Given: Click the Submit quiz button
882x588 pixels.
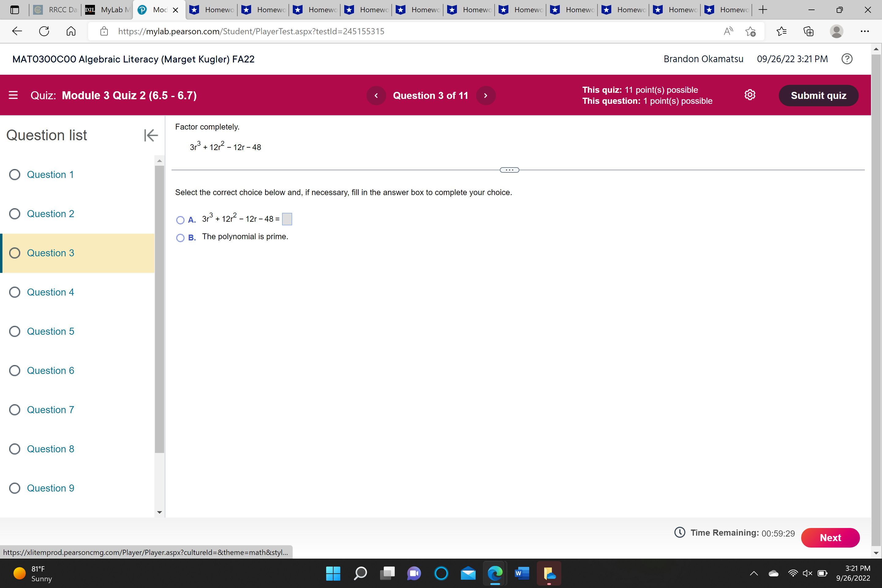Looking at the screenshot, I should coord(818,96).
